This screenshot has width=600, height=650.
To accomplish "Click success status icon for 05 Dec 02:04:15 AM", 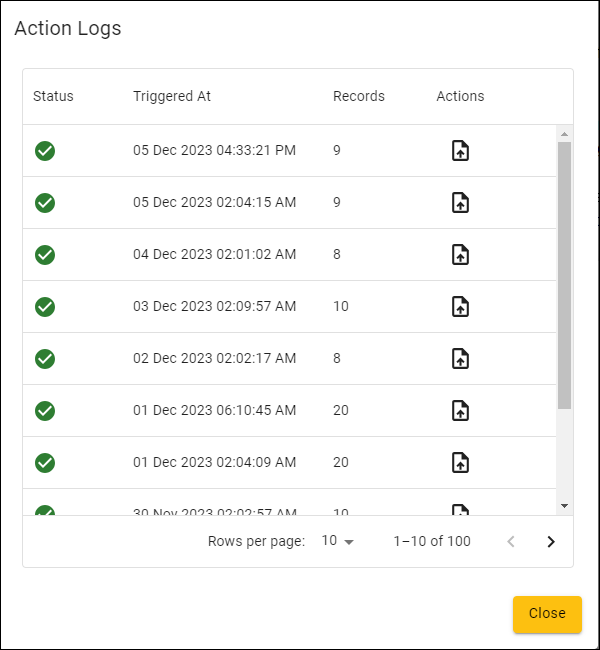I will point(45,203).
